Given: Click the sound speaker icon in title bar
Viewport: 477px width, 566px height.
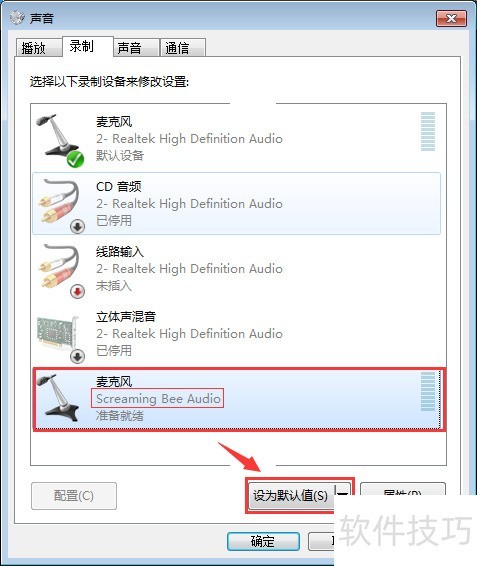Looking at the screenshot, I should (17, 17).
